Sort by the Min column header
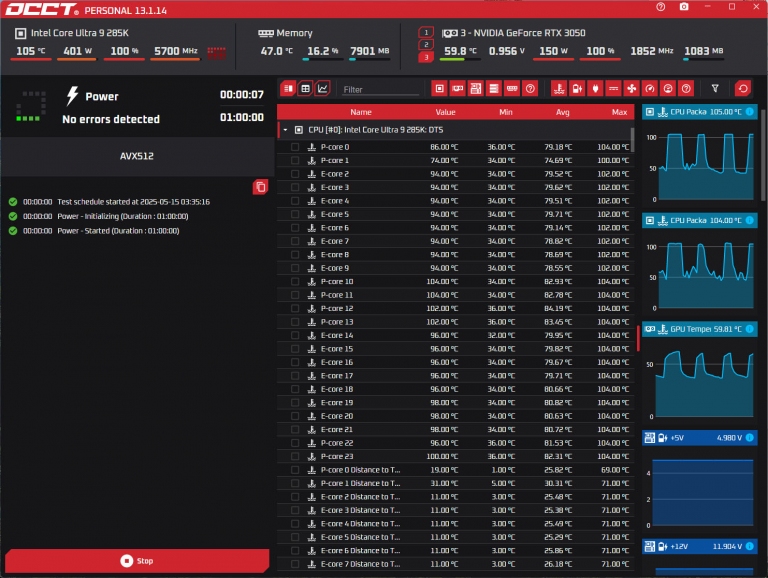This screenshot has width=768, height=578. [505, 112]
